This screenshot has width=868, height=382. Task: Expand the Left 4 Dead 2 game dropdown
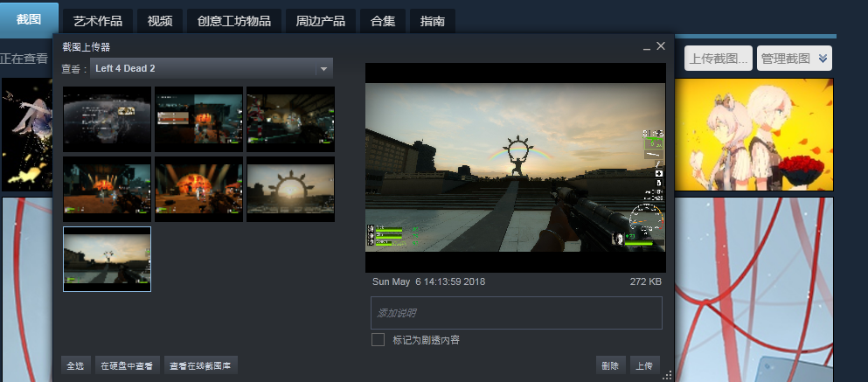(x=212, y=69)
